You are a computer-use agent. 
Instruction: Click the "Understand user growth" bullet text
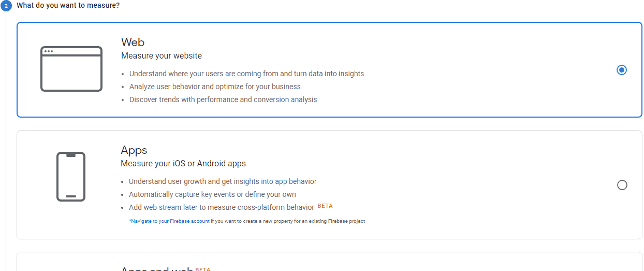pyautogui.click(x=223, y=181)
